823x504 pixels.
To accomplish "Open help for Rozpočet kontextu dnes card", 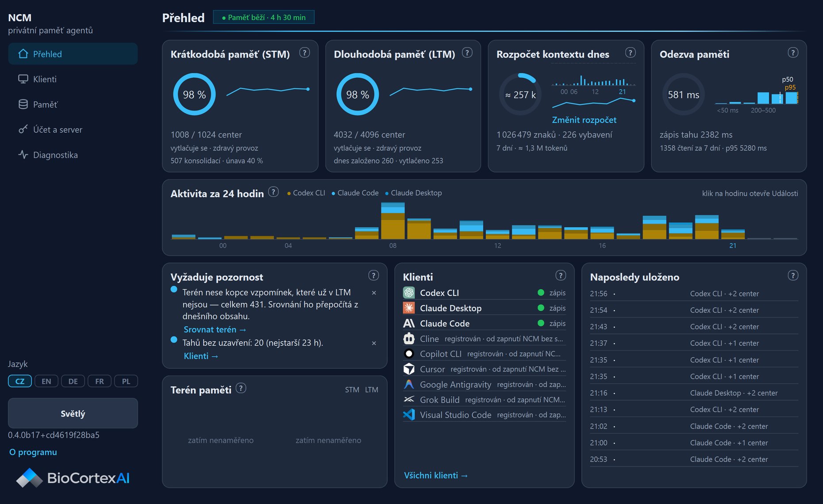I will (x=631, y=53).
